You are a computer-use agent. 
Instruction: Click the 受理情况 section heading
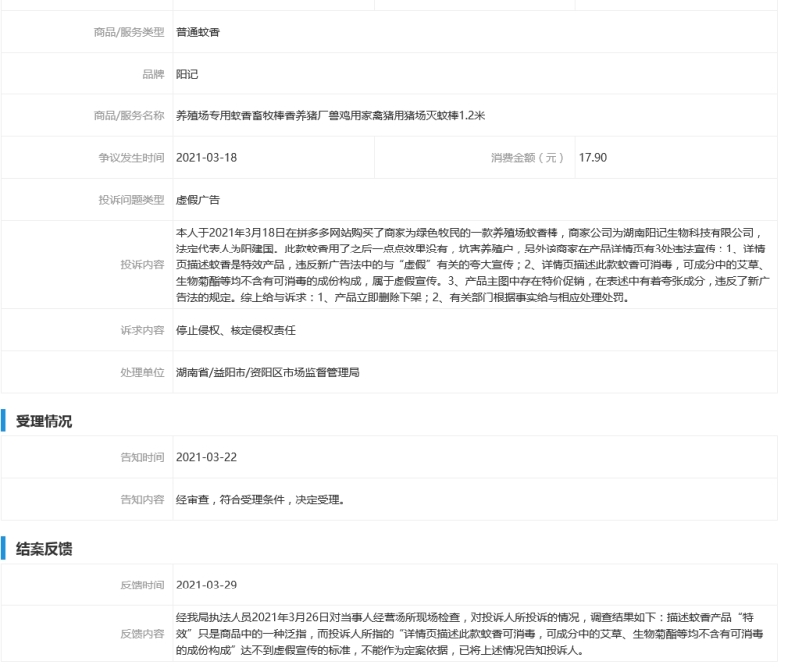click(x=42, y=421)
